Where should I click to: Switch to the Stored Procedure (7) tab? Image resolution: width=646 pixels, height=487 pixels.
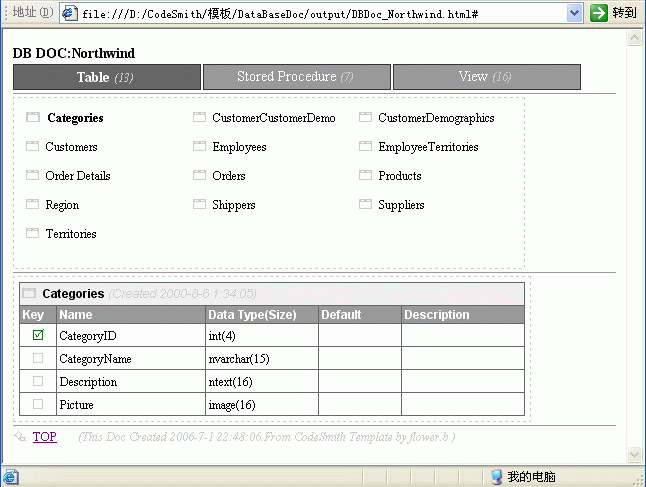click(x=297, y=77)
